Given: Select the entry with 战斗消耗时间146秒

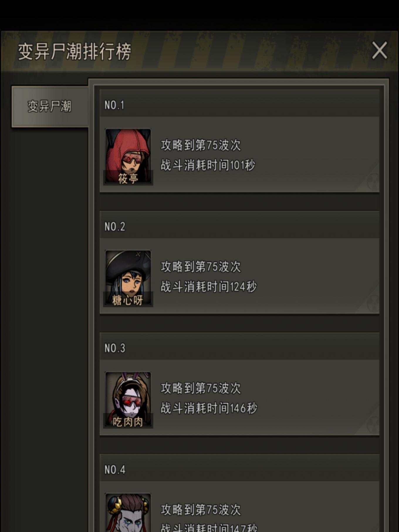Looking at the screenshot, I should pos(239,397).
